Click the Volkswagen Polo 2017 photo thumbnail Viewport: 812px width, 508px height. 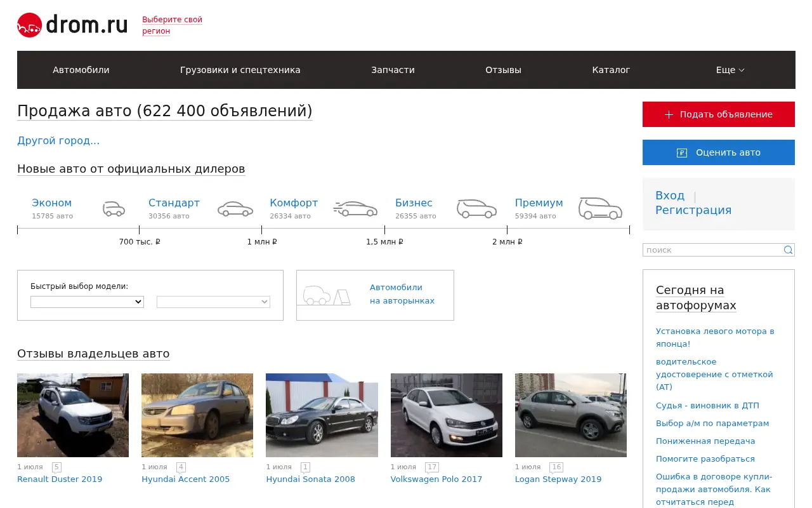coord(447,415)
